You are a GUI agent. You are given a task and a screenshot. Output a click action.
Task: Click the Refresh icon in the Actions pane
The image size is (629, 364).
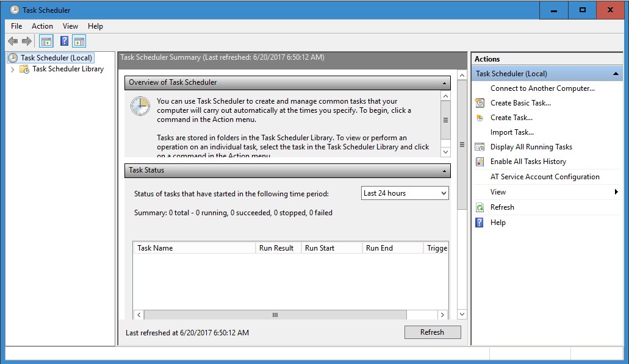click(x=480, y=207)
